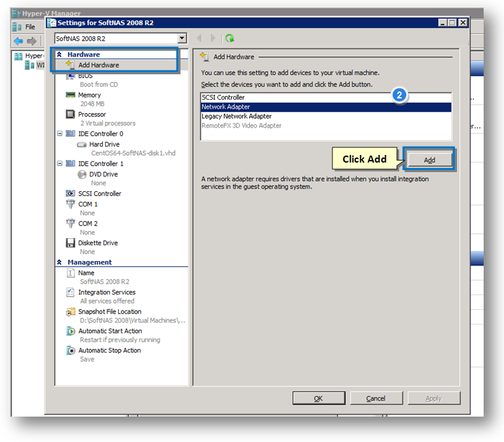The height and width of the screenshot is (442, 504).
Task: Click the OK button
Action: pos(318,398)
